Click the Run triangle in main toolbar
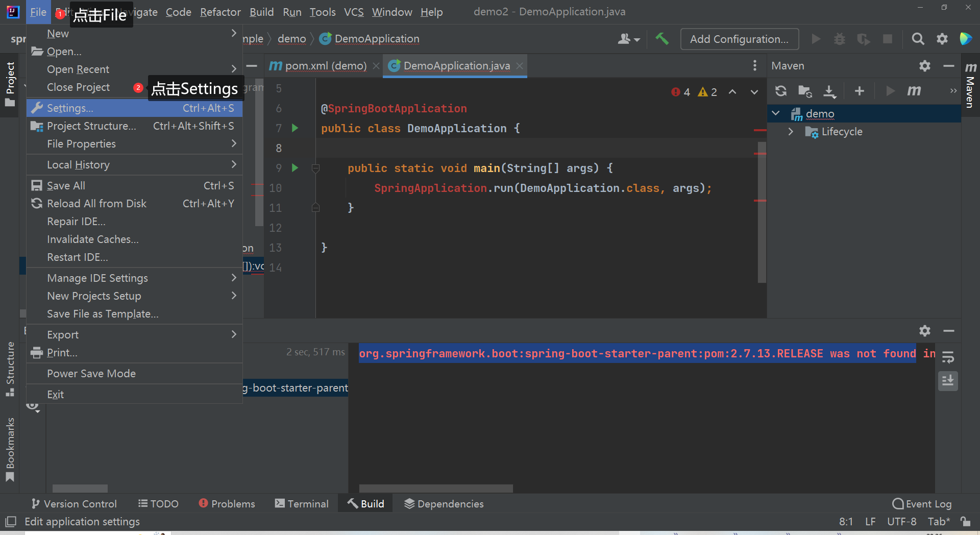This screenshot has height=535, width=980. pos(816,39)
